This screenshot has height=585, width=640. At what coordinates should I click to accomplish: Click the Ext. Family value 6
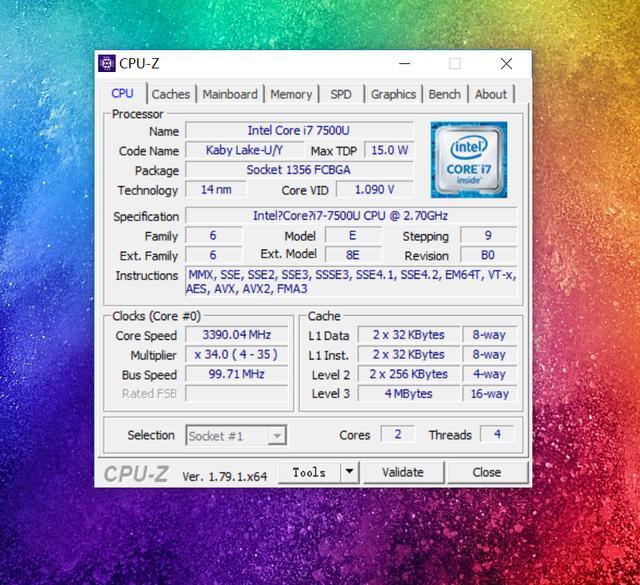point(213,255)
